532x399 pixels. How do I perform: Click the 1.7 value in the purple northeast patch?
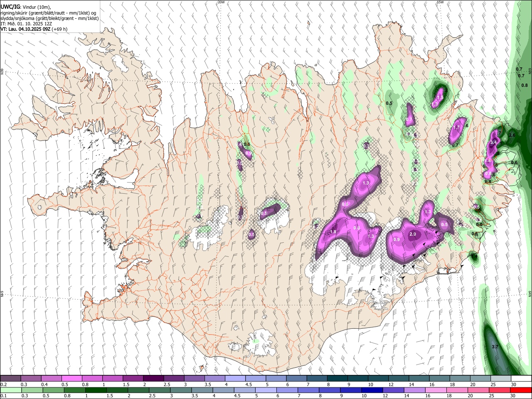[456, 128]
